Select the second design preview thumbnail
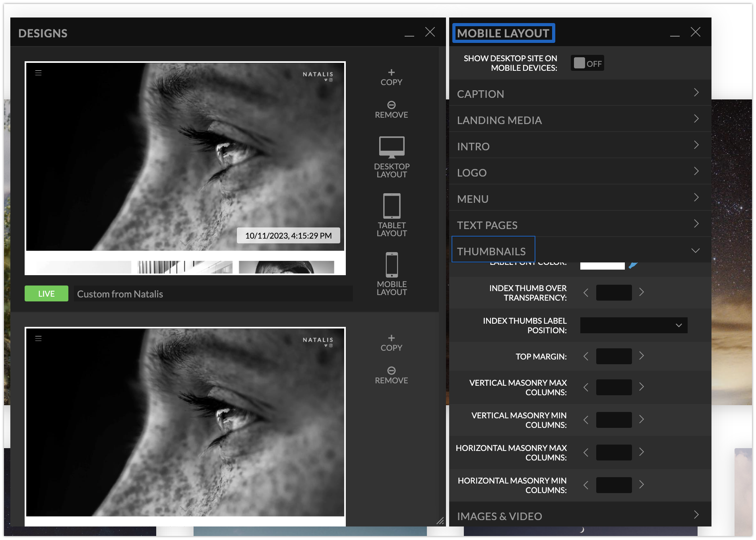756x540 pixels. [185, 427]
